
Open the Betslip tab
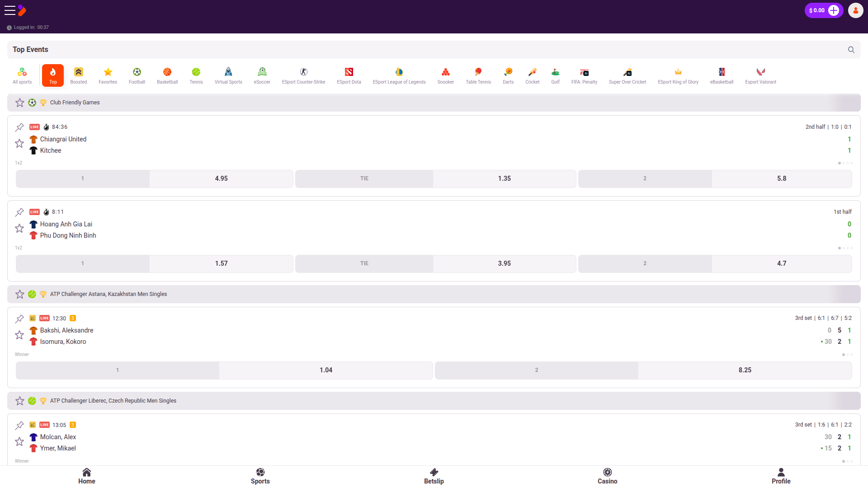[x=434, y=476]
